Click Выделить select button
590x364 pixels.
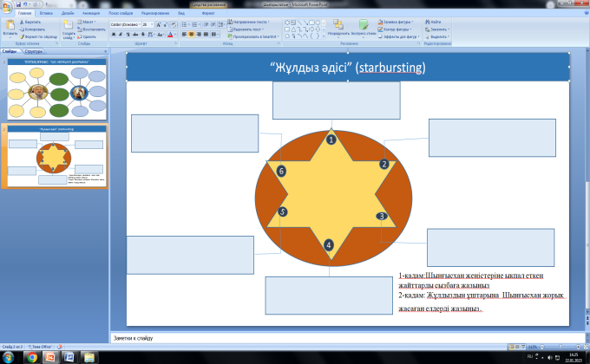coord(437,37)
